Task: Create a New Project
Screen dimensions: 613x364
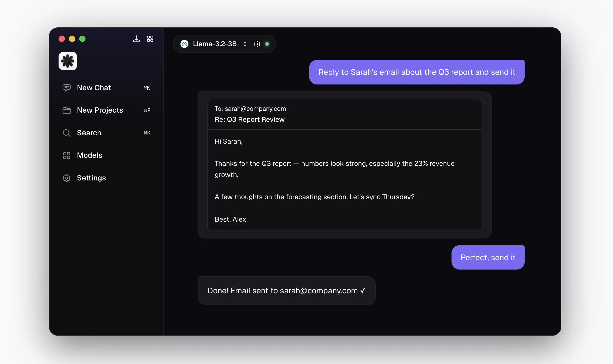Action: click(100, 110)
